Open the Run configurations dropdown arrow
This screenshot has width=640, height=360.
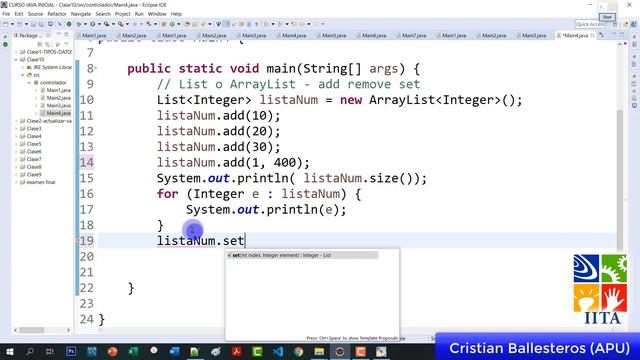pyautogui.click(x=100, y=24)
